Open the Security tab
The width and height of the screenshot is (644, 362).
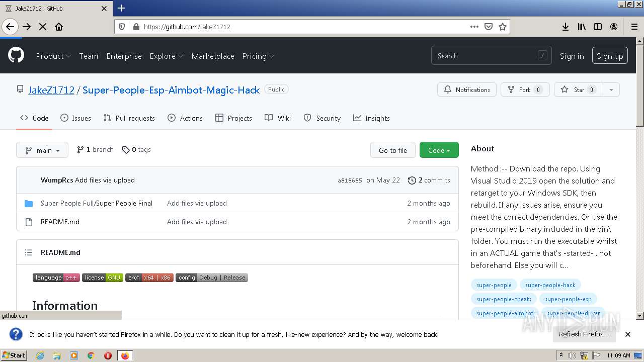click(x=322, y=118)
